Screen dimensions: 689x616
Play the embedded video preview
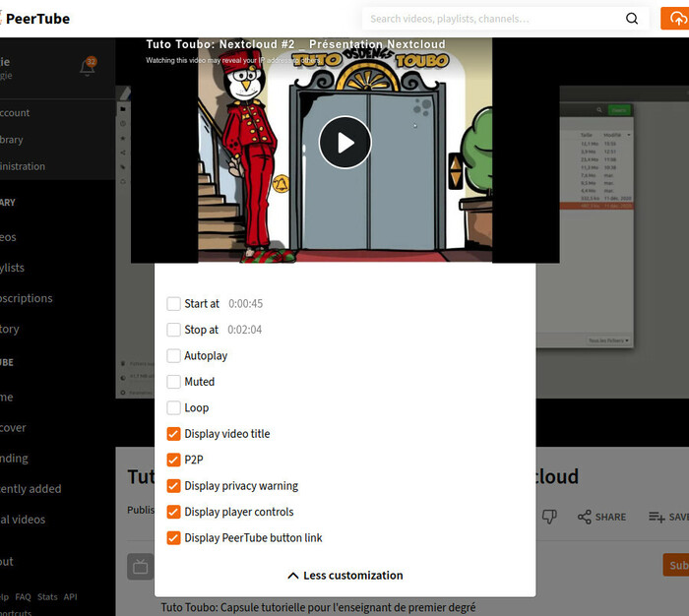345,143
